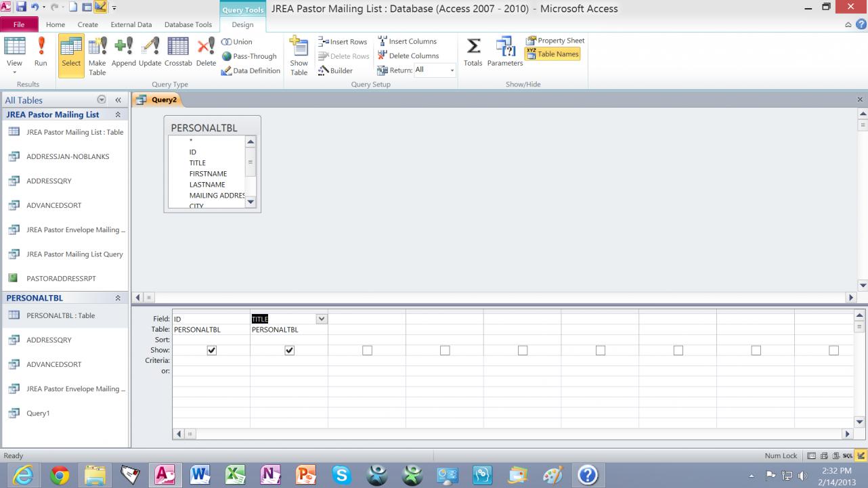Collapse the JREA Pastor Mailing List group

118,115
